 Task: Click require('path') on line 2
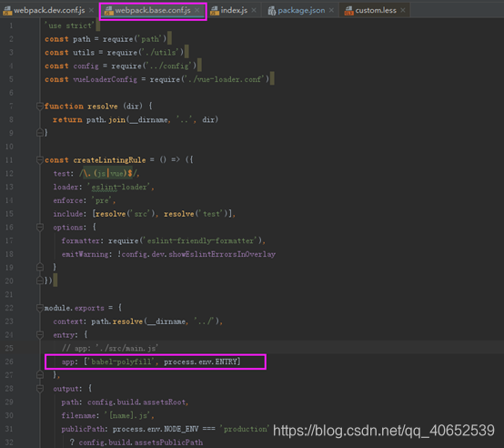135,39
